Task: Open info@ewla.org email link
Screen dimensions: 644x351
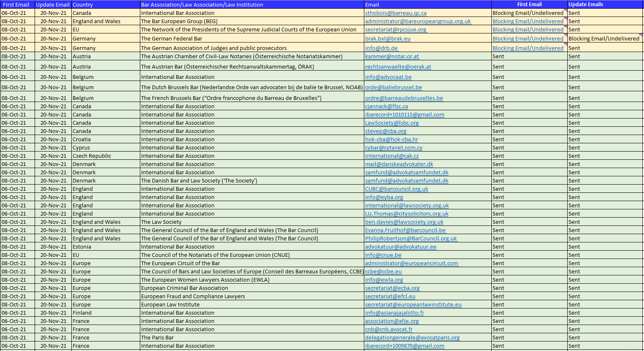Action: [384, 280]
